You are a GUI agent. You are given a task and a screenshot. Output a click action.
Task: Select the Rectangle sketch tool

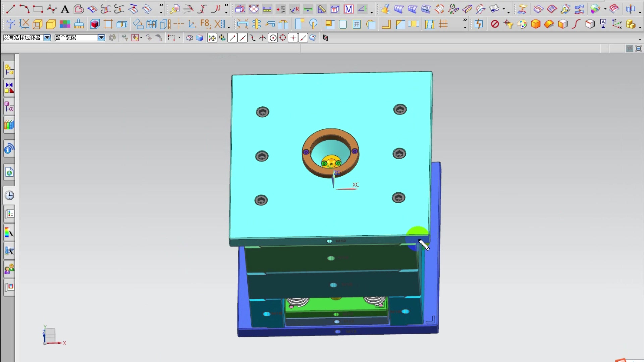coord(38,9)
